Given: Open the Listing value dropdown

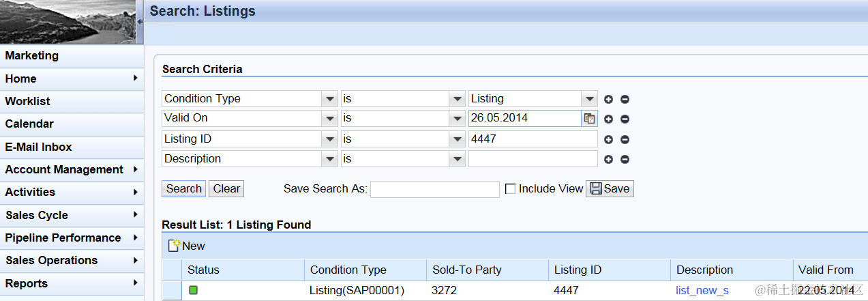Looking at the screenshot, I should pos(589,99).
